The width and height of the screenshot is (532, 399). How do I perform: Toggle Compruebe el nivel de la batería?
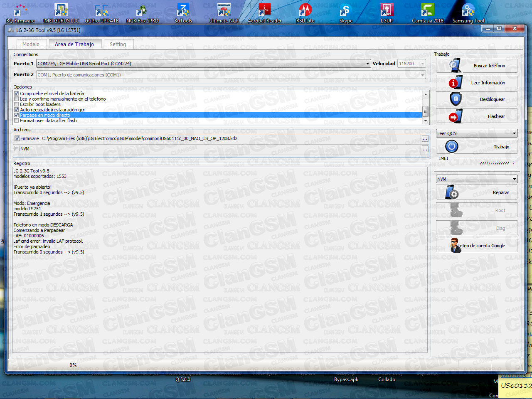pyautogui.click(x=17, y=94)
